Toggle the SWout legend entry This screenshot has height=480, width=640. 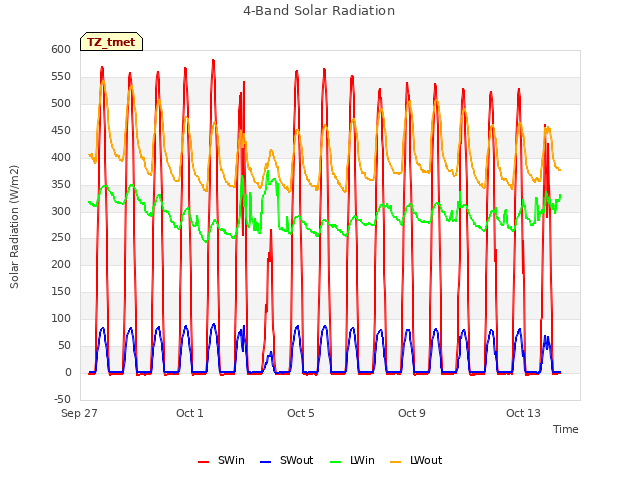tap(287, 460)
